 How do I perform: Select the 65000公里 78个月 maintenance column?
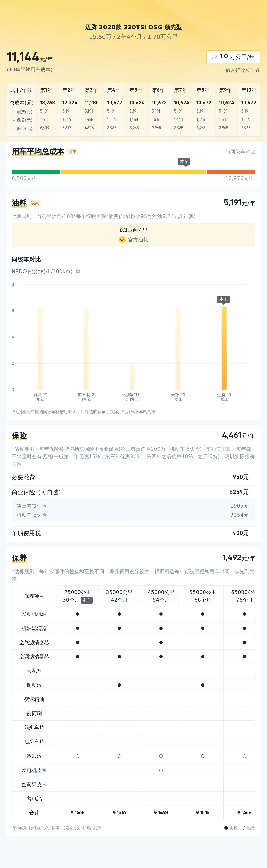click(x=239, y=596)
